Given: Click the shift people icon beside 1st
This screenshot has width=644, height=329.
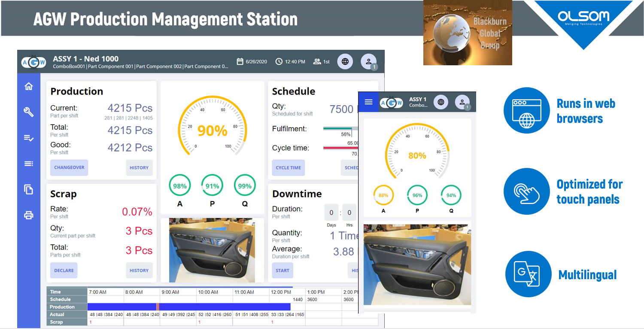Looking at the screenshot, I should pyautogui.click(x=317, y=61).
